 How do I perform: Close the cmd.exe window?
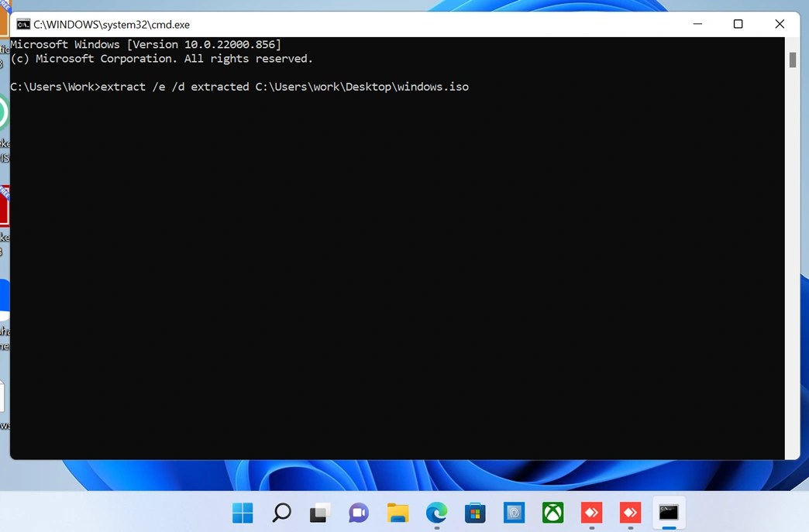[x=780, y=24]
